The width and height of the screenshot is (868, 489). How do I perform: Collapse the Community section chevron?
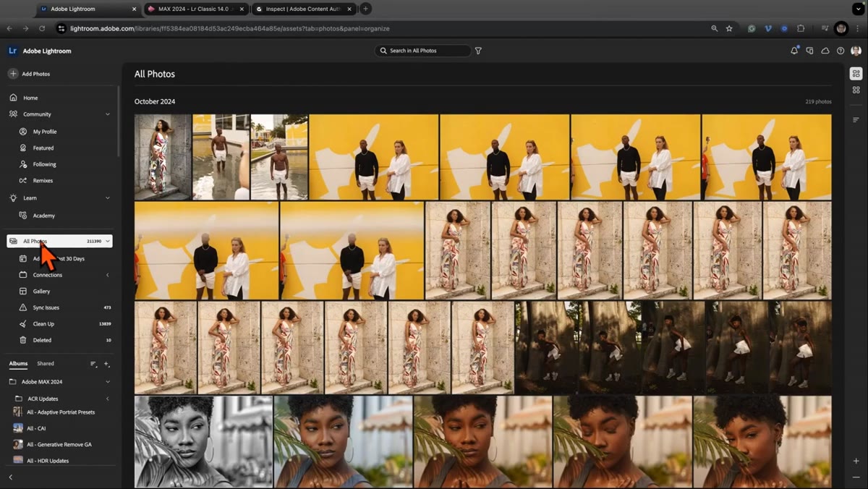[x=108, y=114]
